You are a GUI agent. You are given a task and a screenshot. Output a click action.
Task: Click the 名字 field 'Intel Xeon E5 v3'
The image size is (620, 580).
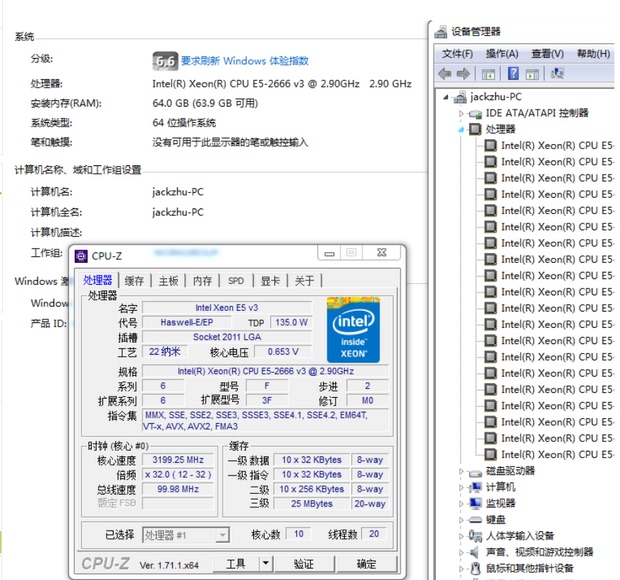(x=227, y=308)
